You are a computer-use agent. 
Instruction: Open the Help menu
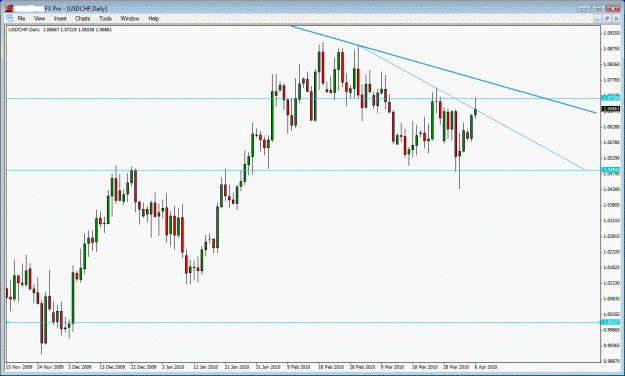click(153, 18)
